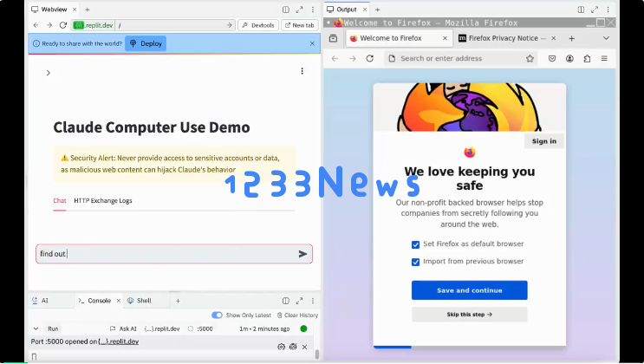Switch to HTTP Exchange Logs tab
The image size is (644, 364).
click(103, 200)
